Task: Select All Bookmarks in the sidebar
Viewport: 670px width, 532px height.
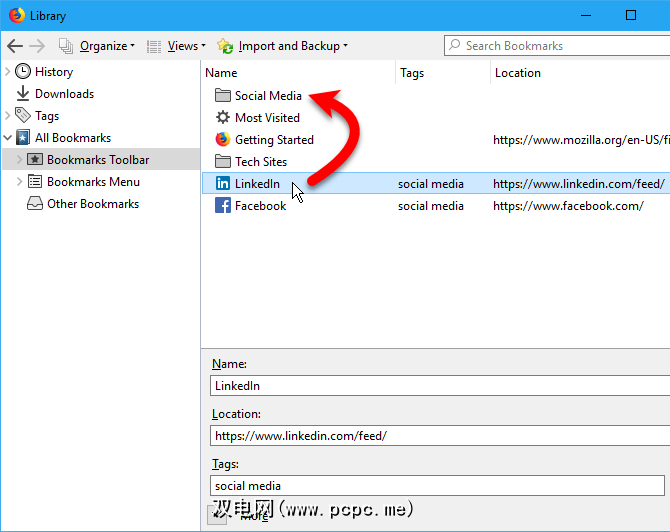Action: 73,138
